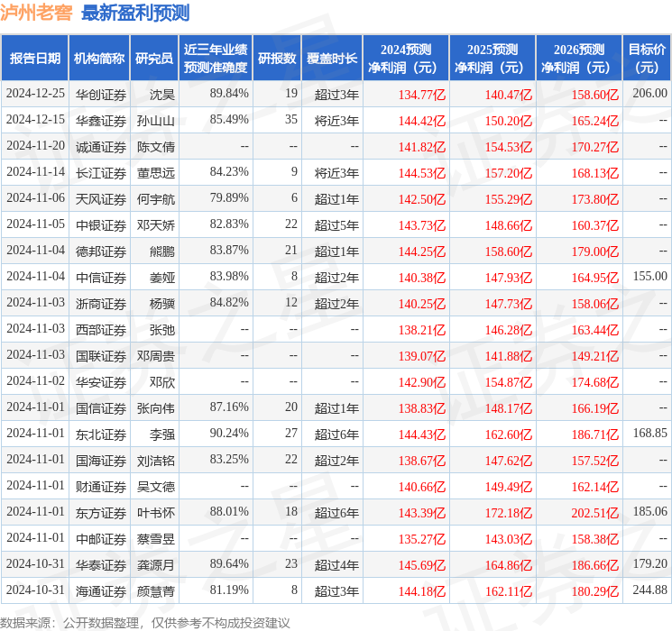
Task: Select the 2024预测净利润 column header
Action: [406, 59]
